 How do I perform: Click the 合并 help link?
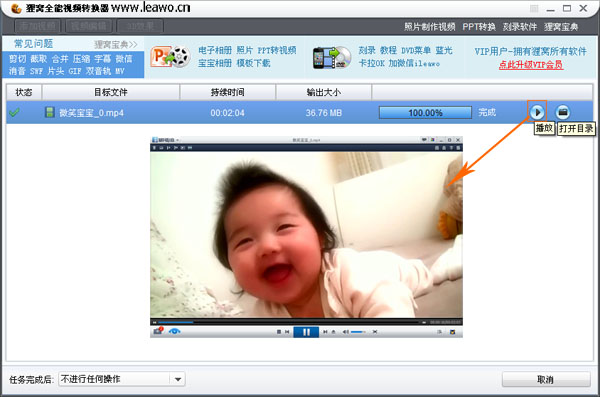(x=60, y=59)
